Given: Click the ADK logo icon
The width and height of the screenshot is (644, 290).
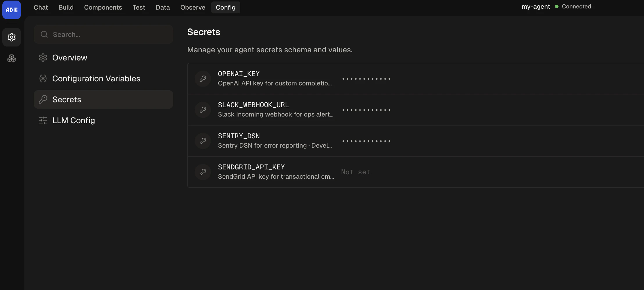Looking at the screenshot, I should (x=12, y=10).
